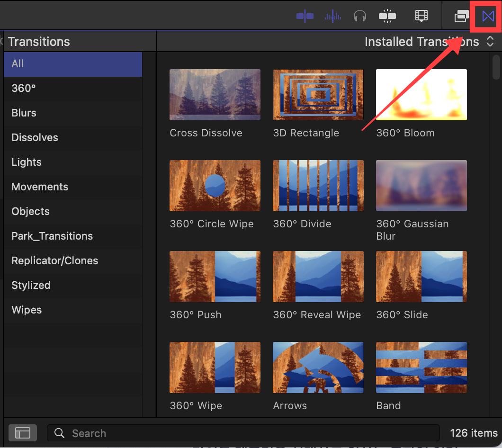Select the 360° Push transition thumbnail
This screenshot has width=502, height=448.
pos(215,277)
